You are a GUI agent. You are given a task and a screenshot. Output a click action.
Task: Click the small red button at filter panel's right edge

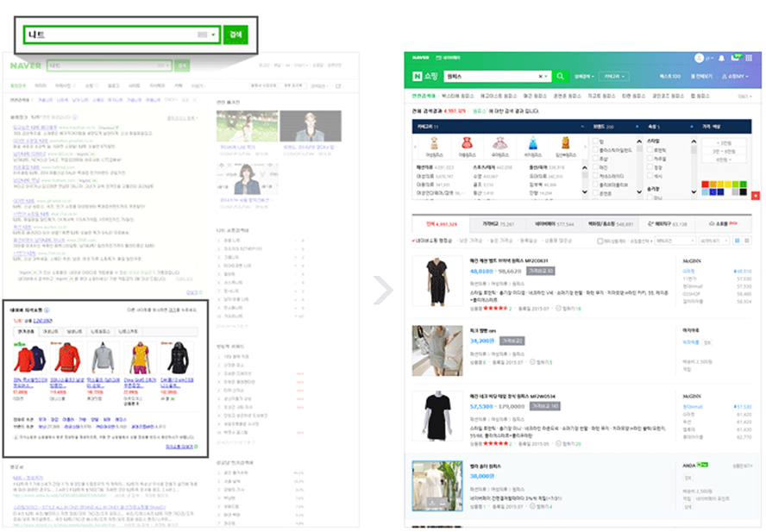pos(756,196)
